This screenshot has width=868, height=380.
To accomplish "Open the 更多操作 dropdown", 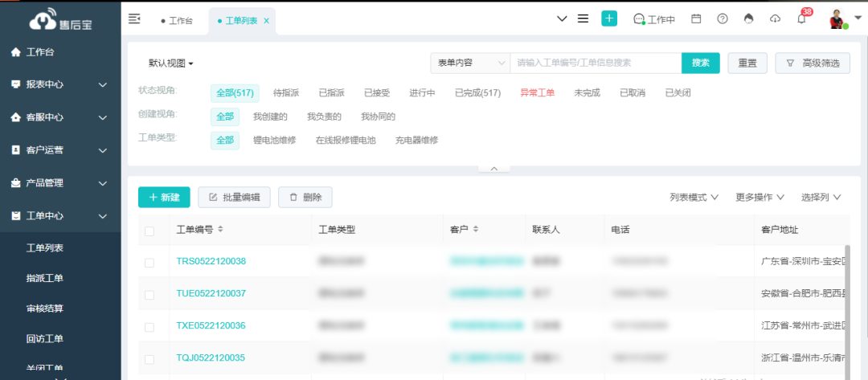I will (759, 198).
